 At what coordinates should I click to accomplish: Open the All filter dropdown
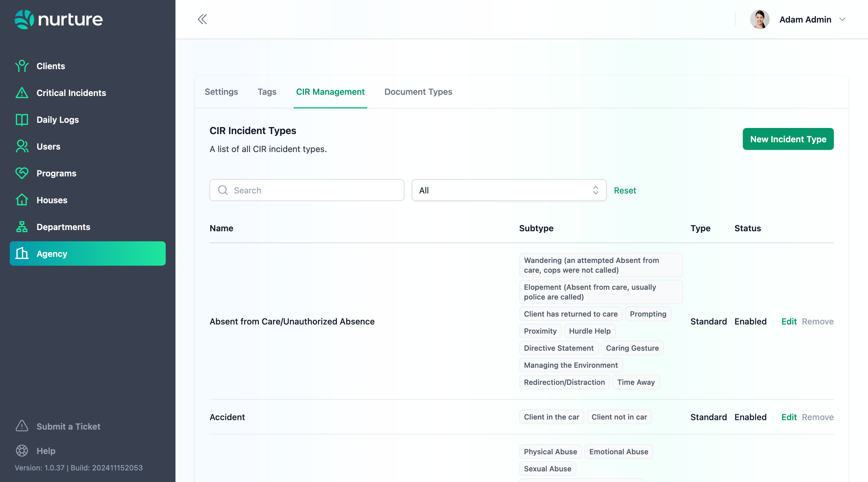(509, 190)
